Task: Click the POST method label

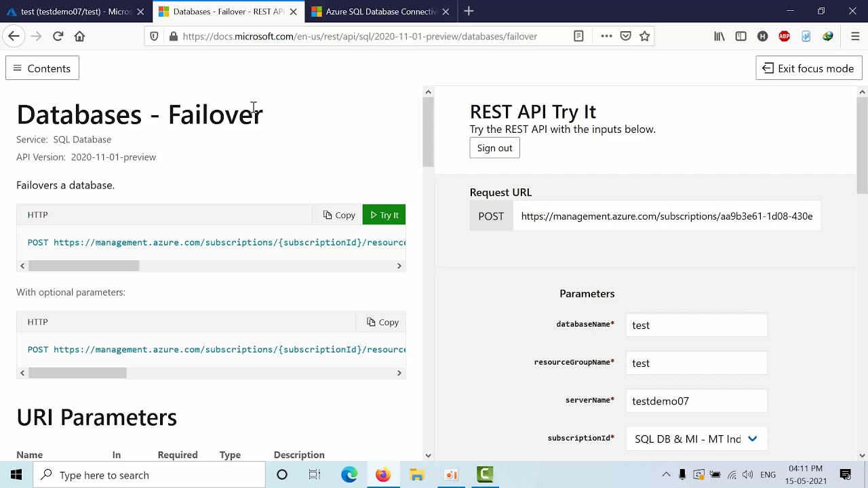Action: (x=491, y=216)
